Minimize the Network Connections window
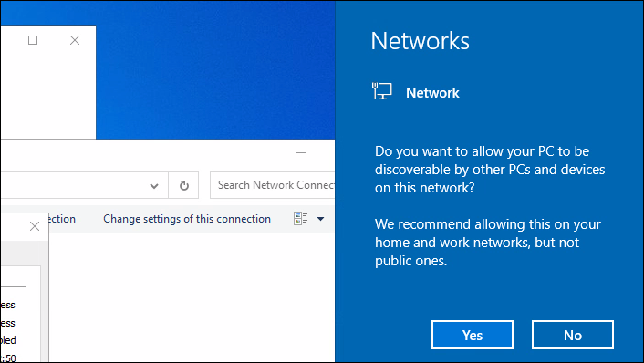Viewport: 644px width, 363px height. coord(301,152)
